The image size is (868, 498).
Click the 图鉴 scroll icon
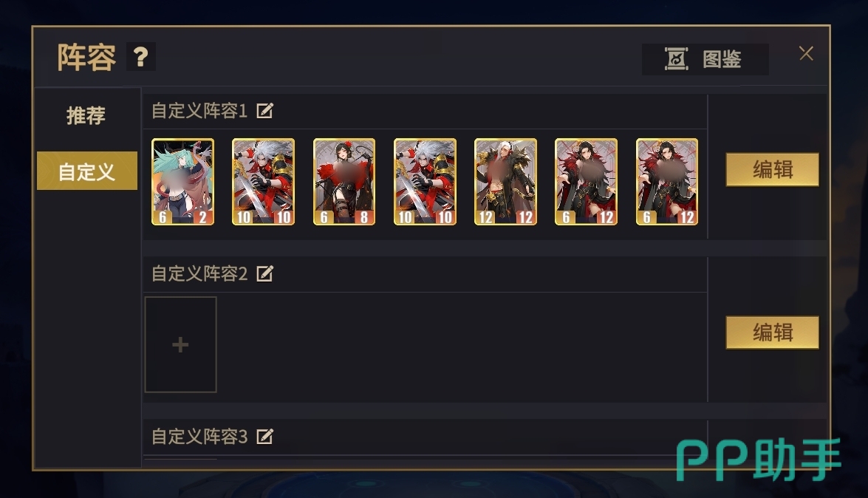click(677, 58)
